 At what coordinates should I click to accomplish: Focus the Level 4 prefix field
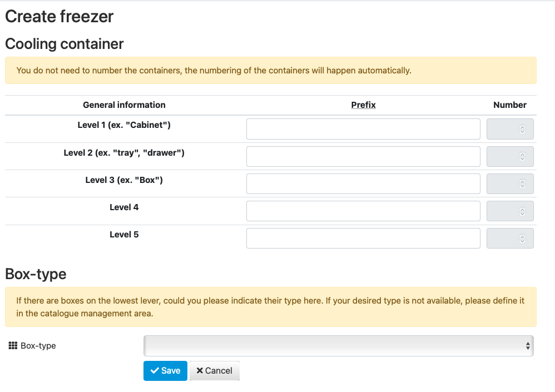tap(363, 211)
